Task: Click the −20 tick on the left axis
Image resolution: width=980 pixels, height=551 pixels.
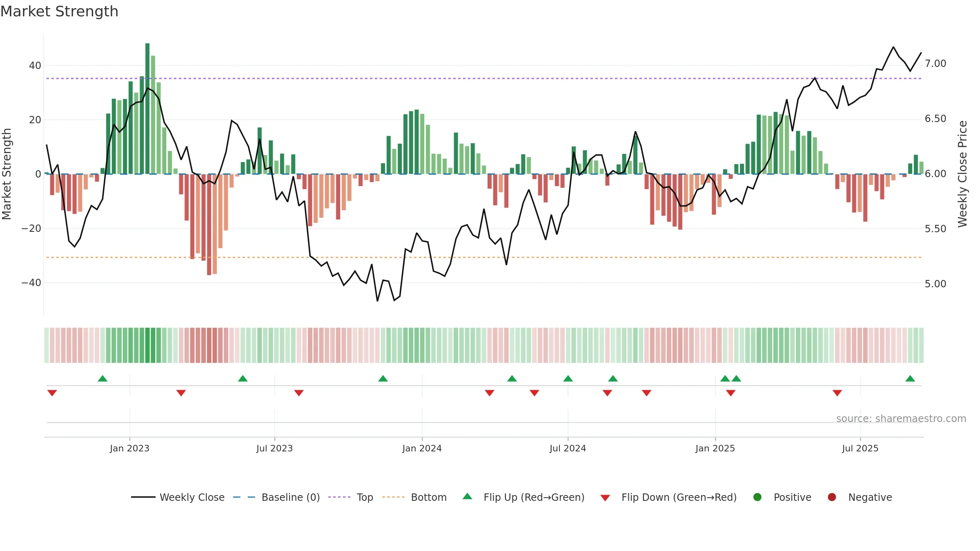Action: [31, 228]
